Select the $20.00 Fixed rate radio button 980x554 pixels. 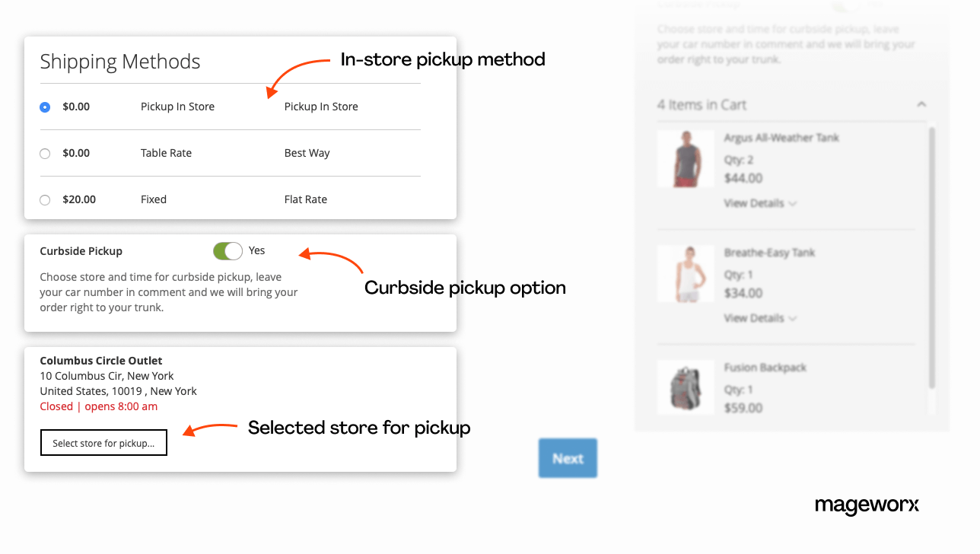coord(45,200)
